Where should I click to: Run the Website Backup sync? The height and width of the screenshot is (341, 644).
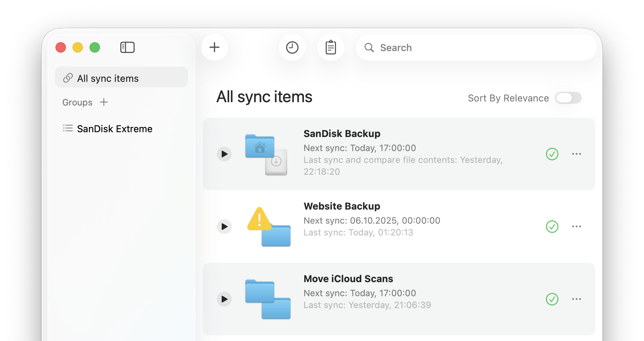224,227
